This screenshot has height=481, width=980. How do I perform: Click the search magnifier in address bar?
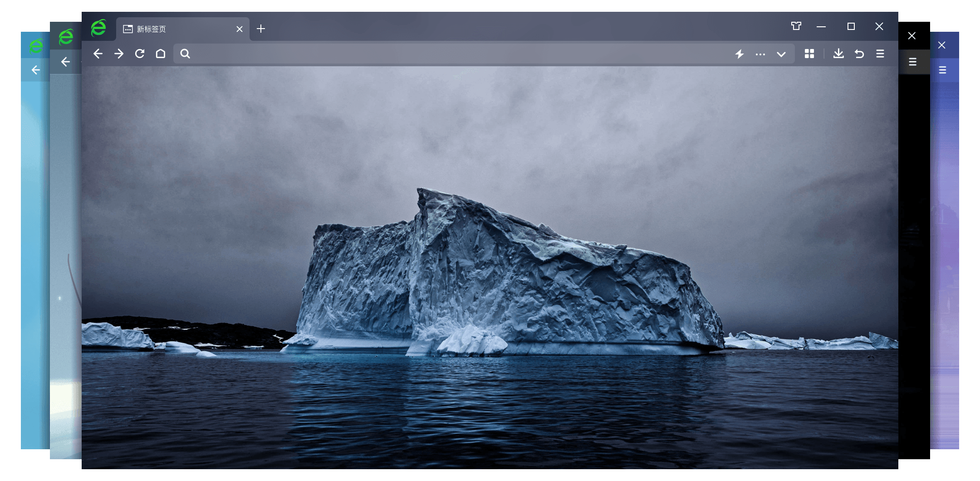pyautogui.click(x=185, y=54)
